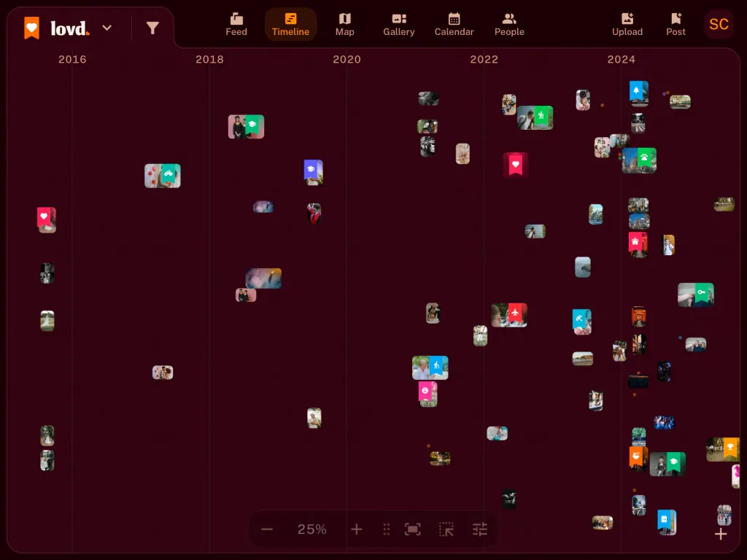Open the green paw print pet memory
Viewport: 747px width, 560px height.
(639, 160)
